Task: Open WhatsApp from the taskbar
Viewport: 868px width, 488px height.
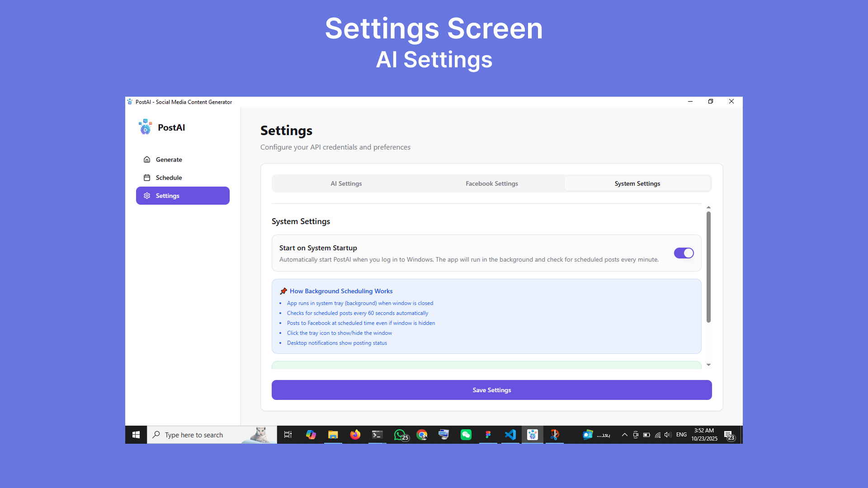Action: (x=400, y=435)
